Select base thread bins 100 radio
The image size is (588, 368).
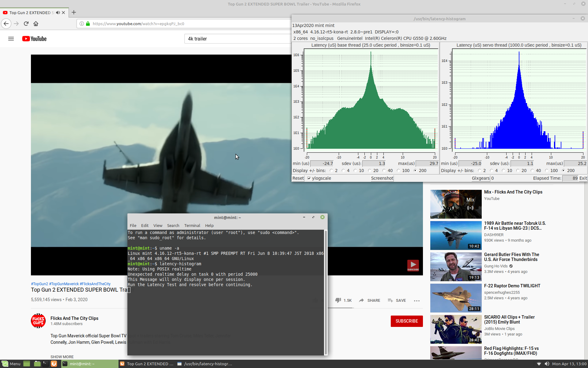click(398, 171)
